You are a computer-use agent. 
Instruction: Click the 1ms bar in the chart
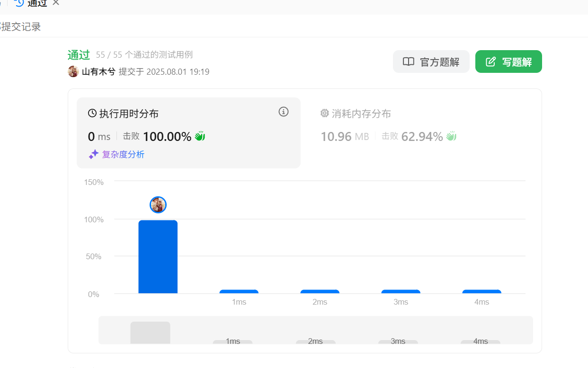[x=239, y=291]
